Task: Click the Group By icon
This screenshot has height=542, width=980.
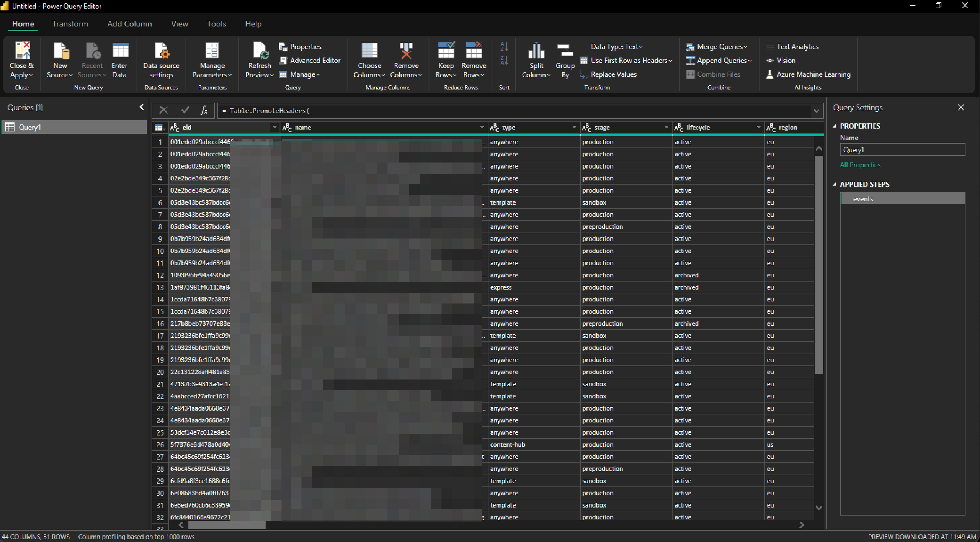Action: pyautogui.click(x=565, y=51)
